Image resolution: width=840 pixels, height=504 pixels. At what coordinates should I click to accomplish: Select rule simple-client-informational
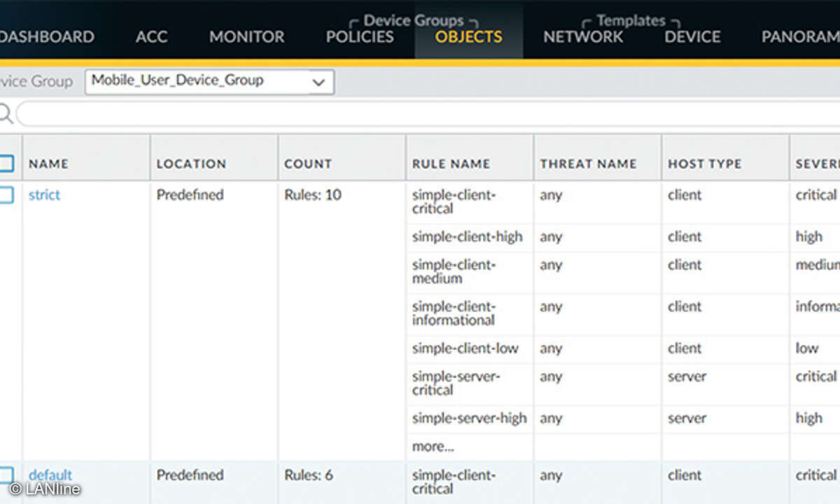(x=454, y=314)
